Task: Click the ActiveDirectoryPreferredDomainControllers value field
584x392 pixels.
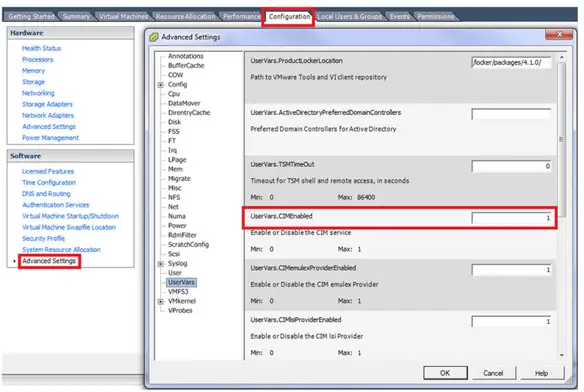Action: 511,114
